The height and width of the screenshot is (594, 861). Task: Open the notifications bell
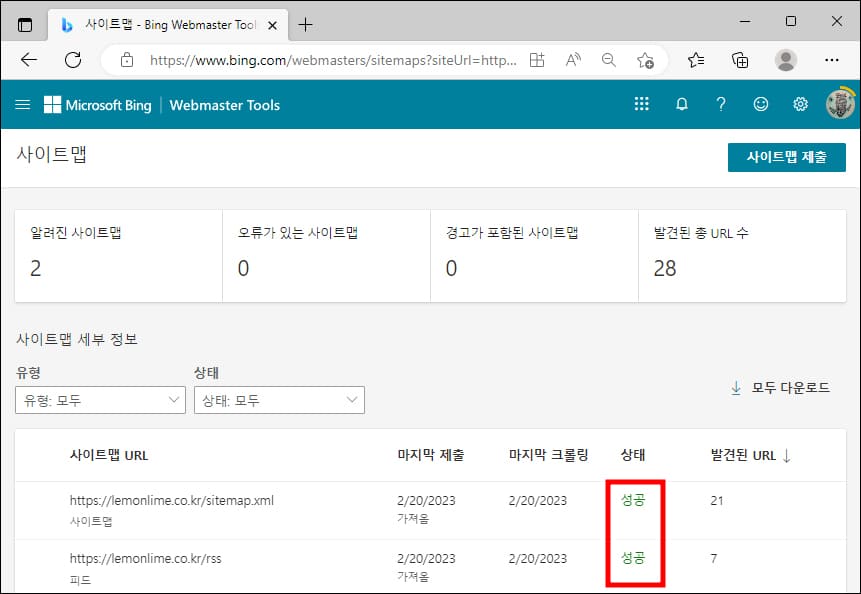tap(681, 104)
